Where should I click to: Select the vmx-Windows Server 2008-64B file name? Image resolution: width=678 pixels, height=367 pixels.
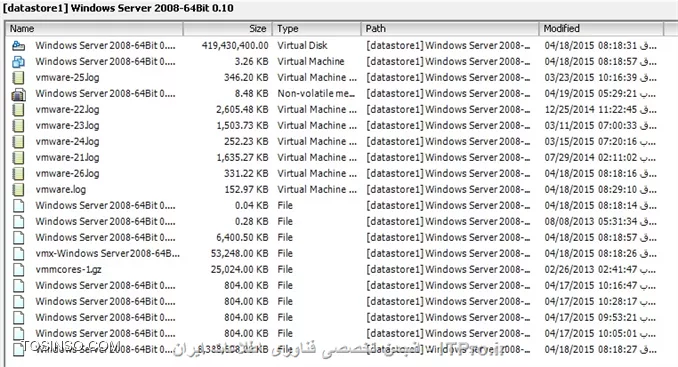pos(108,253)
